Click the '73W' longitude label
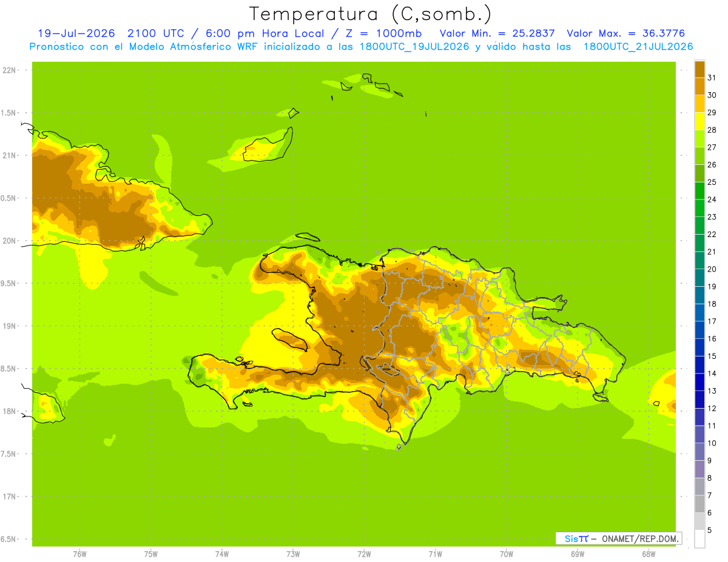This screenshot has width=728, height=562. click(293, 554)
